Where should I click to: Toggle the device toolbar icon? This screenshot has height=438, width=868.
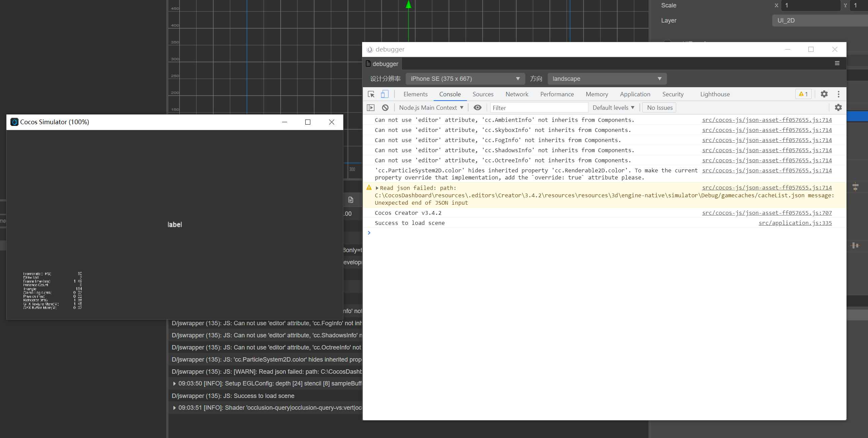[x=384, y=94]
